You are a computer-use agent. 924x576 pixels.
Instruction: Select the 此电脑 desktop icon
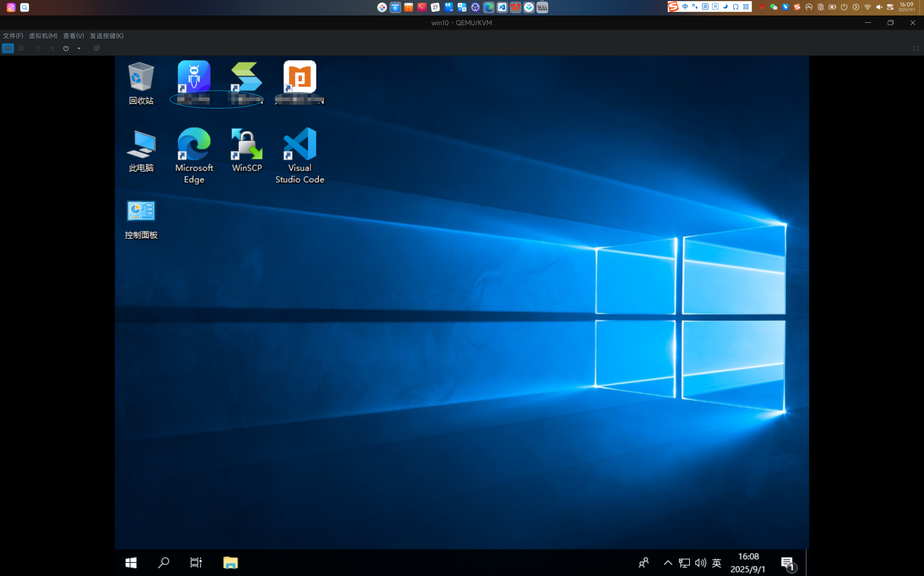(x=141, y=151)
